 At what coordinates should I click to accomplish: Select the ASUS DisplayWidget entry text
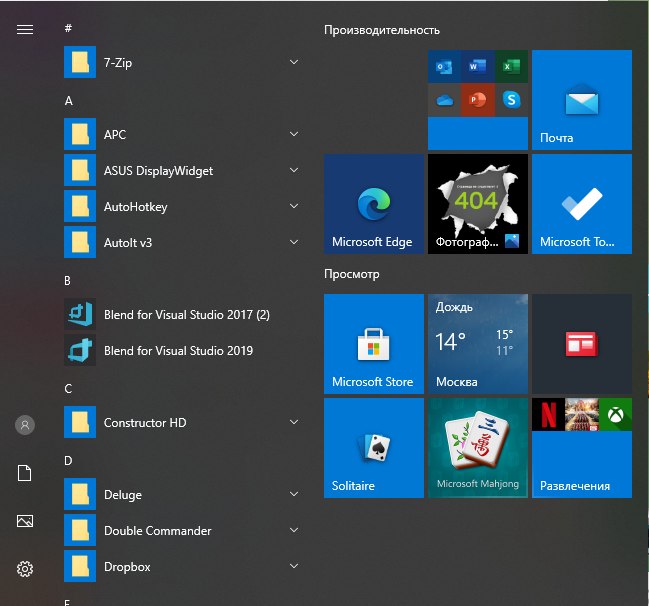[159, 171]
